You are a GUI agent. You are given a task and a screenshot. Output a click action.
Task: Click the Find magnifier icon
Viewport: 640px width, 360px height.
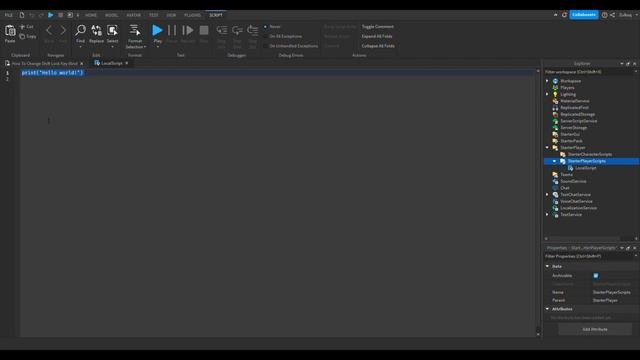80,30
